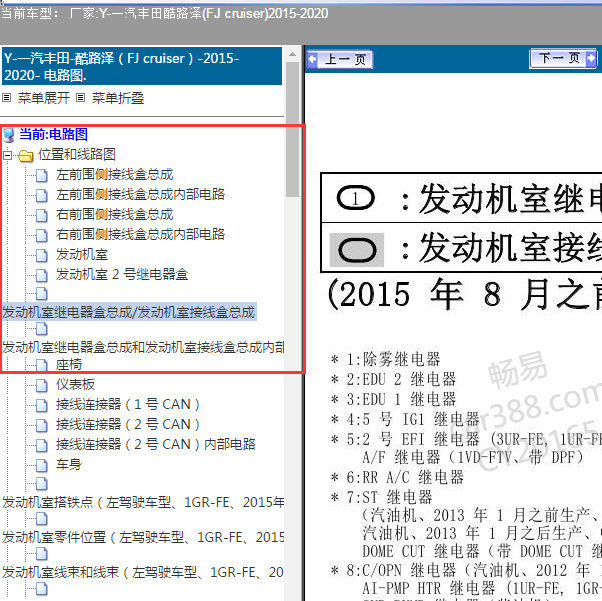Screen dimensions: 602x601
Task: Select the 位置和线路图 folder label
Action: [77, 154]
